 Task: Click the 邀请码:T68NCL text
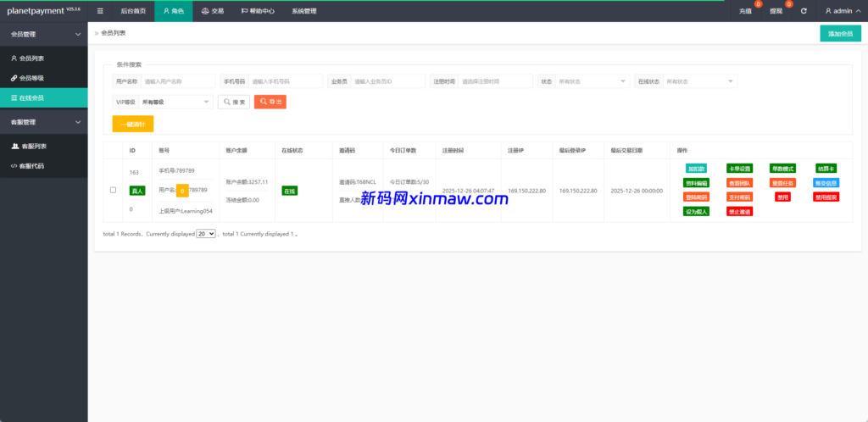point(358,181)
